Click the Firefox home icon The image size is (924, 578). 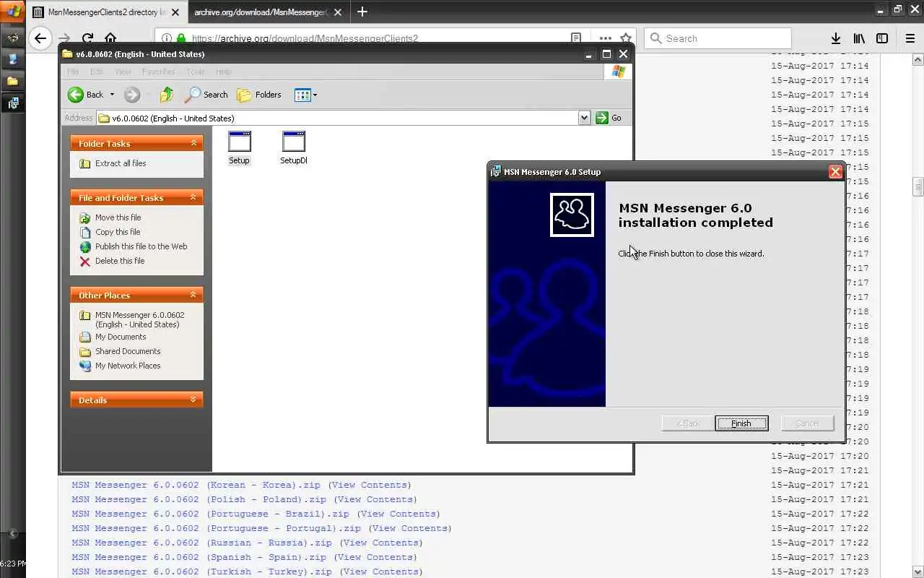pyautogui.click(x=110, y=38)
